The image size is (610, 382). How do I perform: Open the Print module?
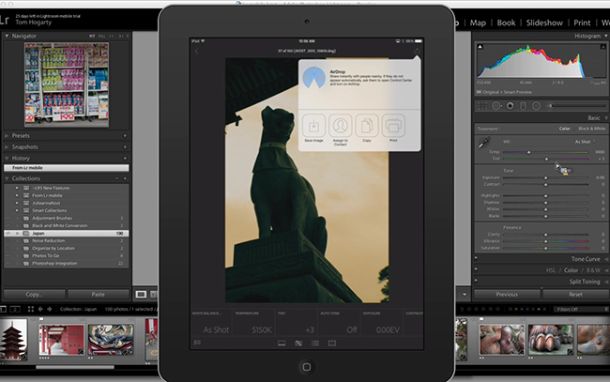pyautogui.click(x=582, y=23)
